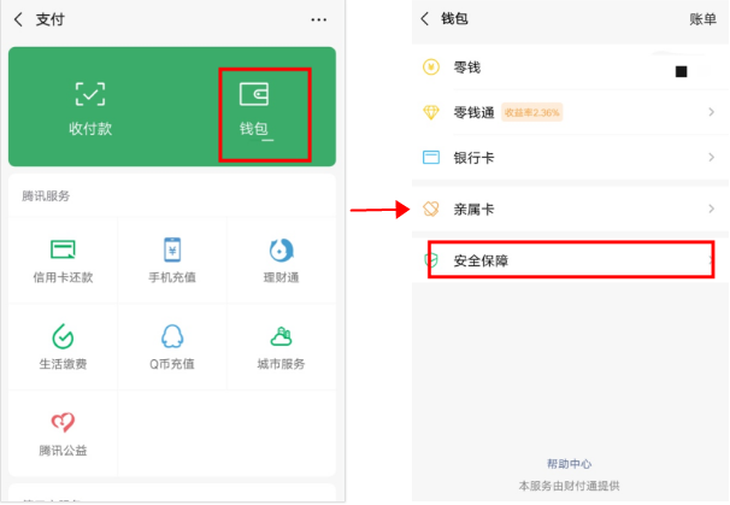Expand the chevron on the 零钱通 row

[x=711, y=112]
